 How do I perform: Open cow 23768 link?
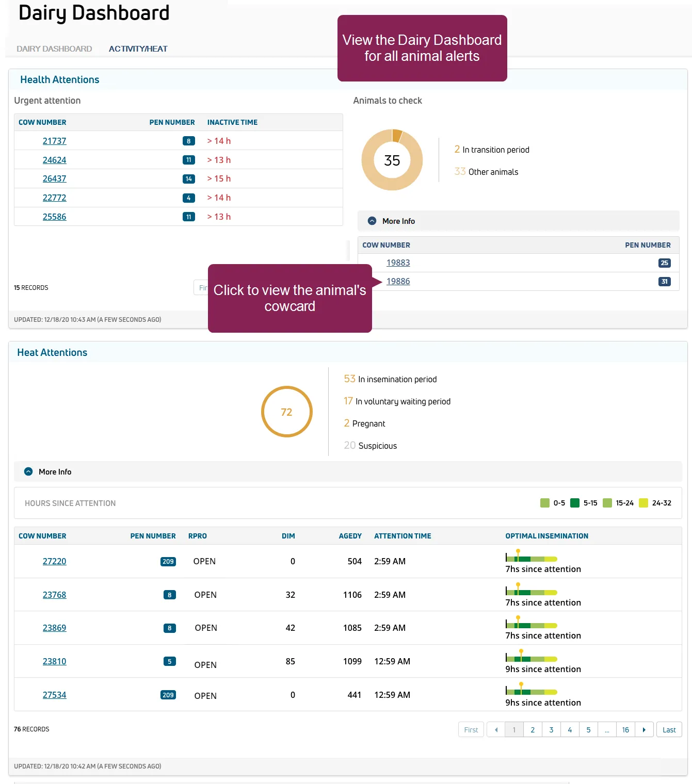(54, 595)
